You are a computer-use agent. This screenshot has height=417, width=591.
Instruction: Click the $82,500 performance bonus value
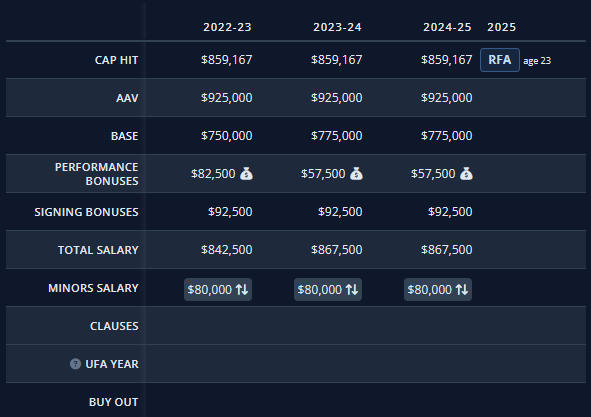click(x=213, y=174)
